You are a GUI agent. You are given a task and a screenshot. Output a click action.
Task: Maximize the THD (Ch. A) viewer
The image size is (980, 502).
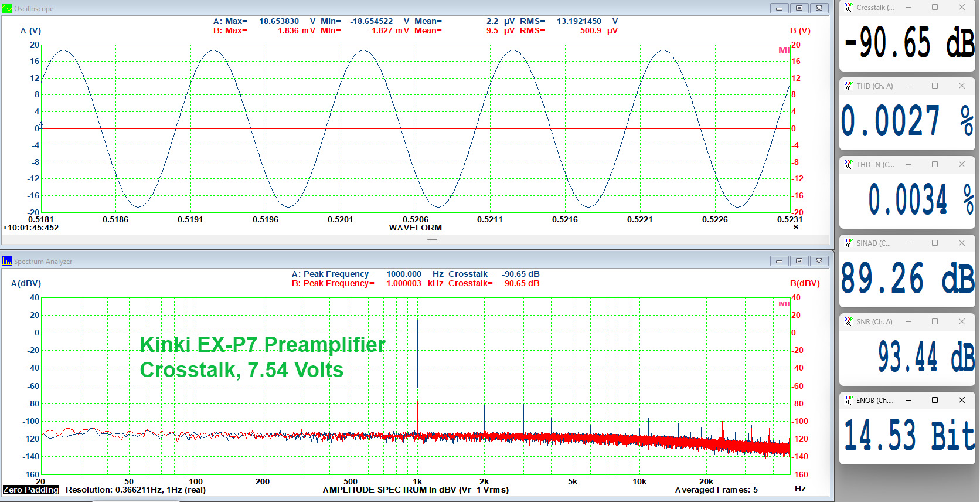pos(935,86)
